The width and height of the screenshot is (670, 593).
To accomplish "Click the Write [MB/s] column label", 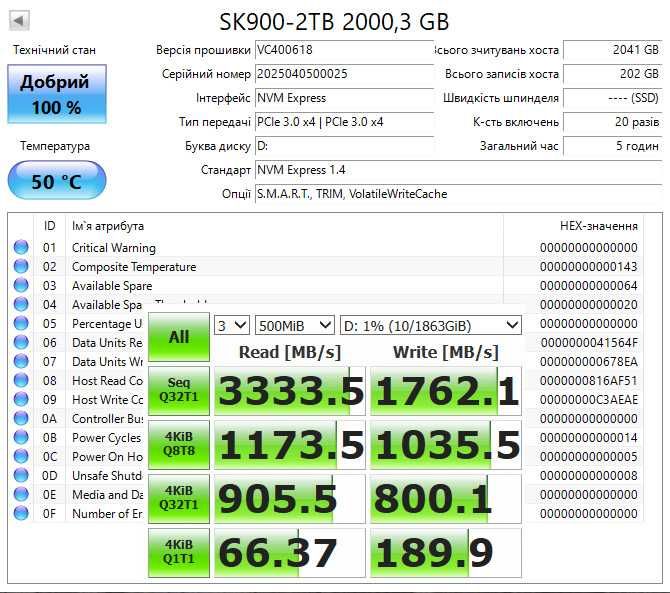I will (446, 352).
